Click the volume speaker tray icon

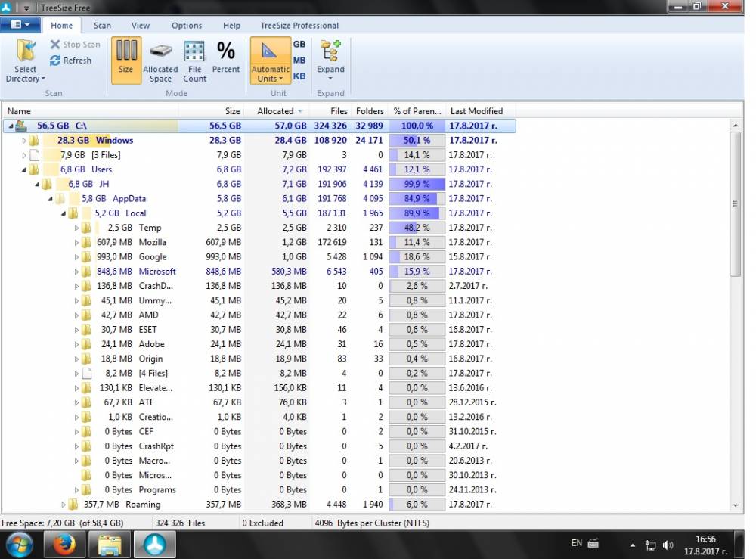point(668,545)
